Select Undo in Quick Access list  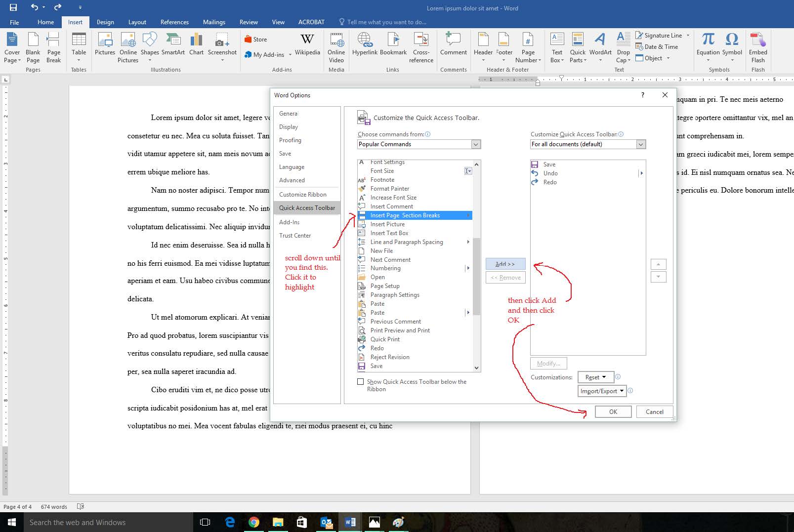tap(587, 173)
